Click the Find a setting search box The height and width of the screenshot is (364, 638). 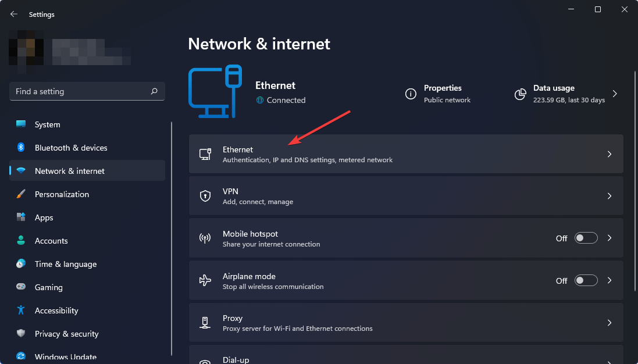87,91
